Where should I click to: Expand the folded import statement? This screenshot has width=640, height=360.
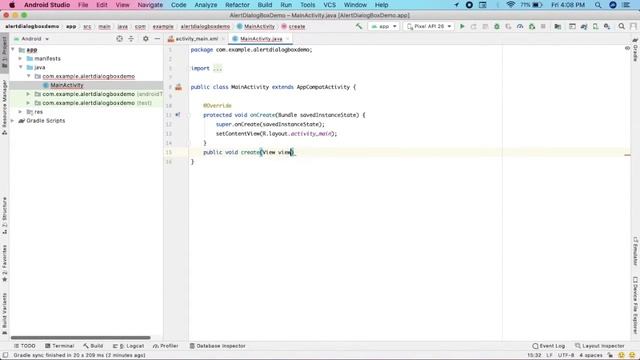218,68
